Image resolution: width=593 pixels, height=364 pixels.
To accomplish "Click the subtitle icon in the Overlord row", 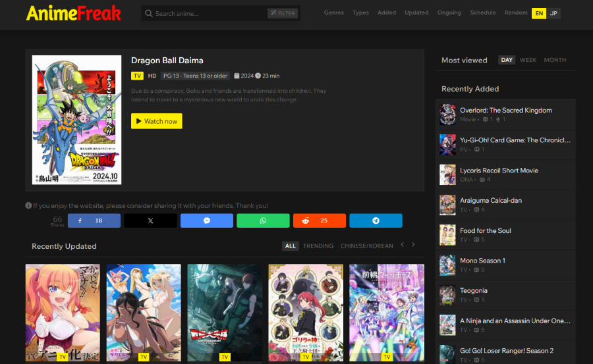I will [485, 119].
